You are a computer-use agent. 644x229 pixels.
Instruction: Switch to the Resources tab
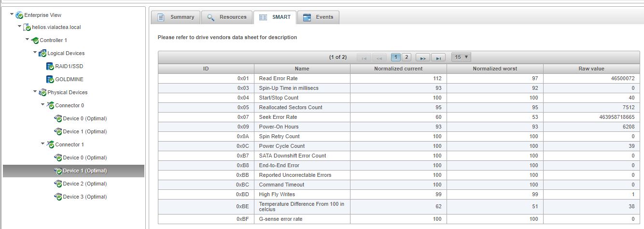coord(226,17)
